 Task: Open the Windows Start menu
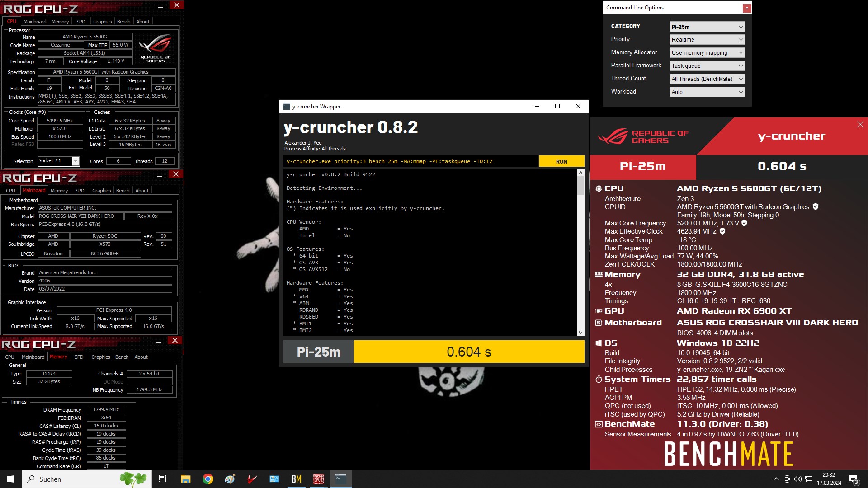tap(11, 479)
